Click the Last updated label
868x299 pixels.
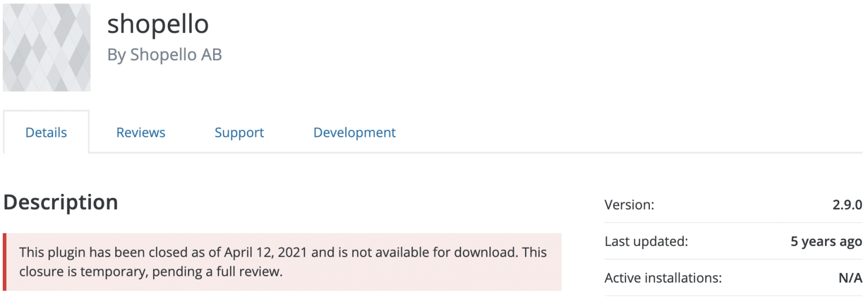pyautogui.click(x=646, y=241)
